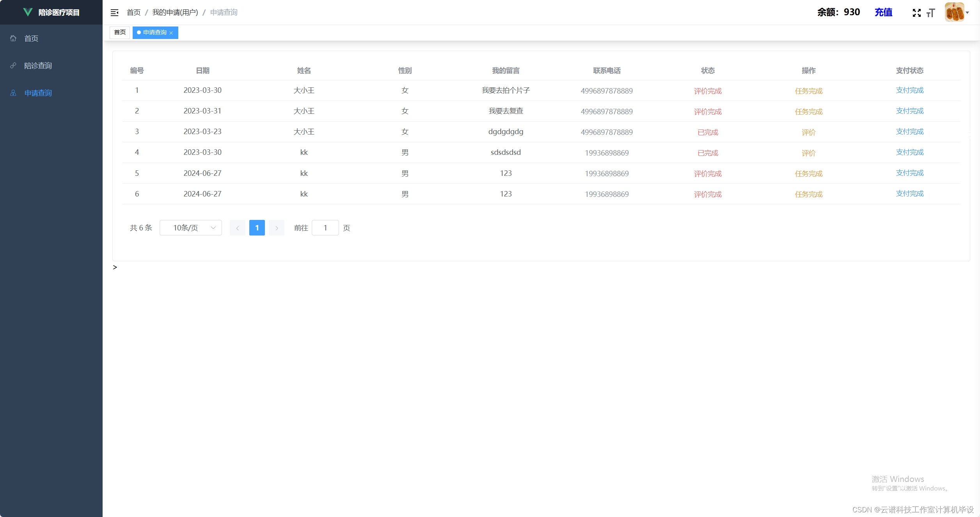Click 充值 recharge link

pos(883,12)
